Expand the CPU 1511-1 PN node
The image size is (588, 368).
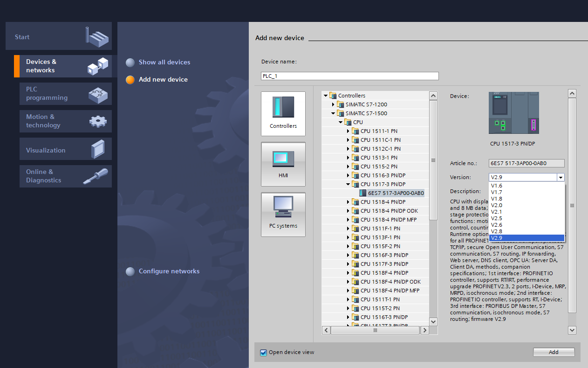pyautogui.click(x=348, y=131)
